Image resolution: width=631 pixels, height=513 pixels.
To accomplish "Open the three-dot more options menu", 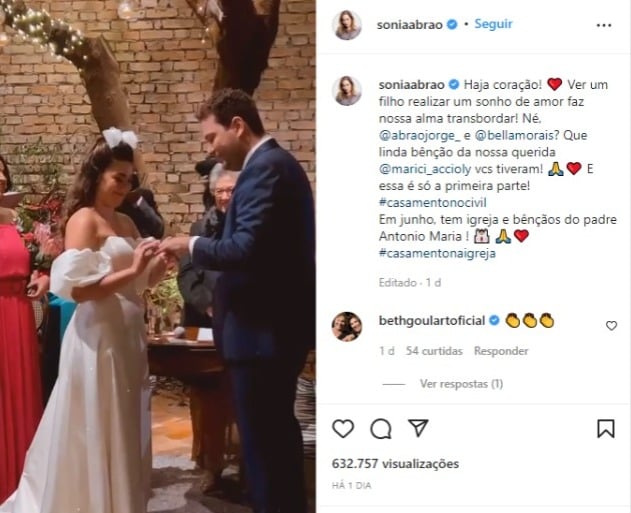I will [x=603, y=23].
